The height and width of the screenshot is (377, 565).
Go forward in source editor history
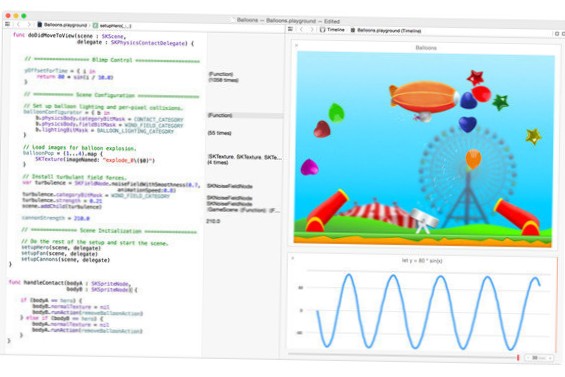[x=29, y=25]
